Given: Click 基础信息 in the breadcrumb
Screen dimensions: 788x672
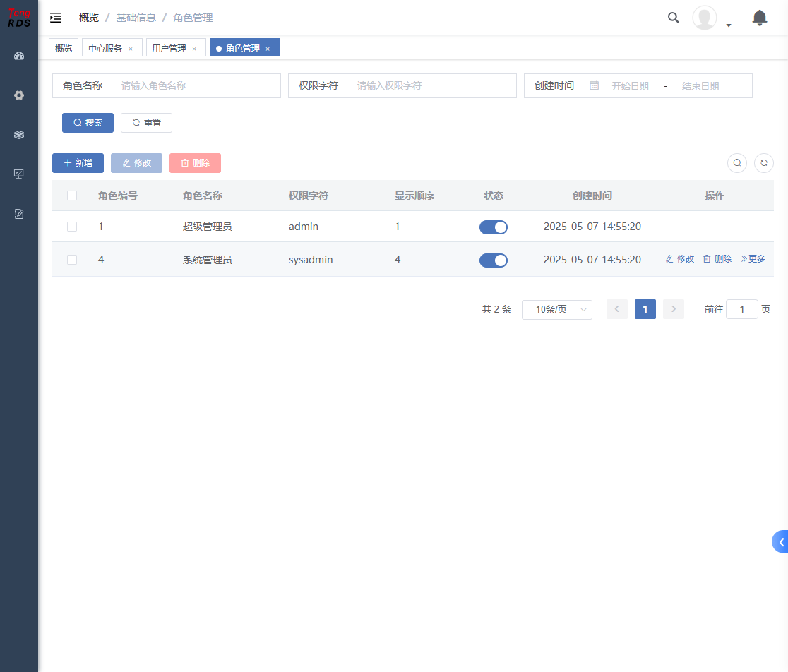Looking at the screenshot, I should 136,18.
